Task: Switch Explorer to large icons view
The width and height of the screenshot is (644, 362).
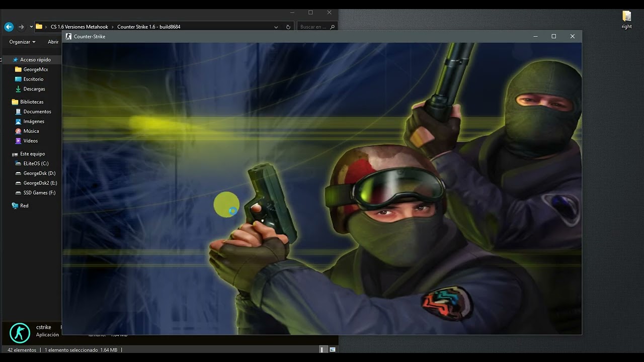Action: pos(333,349)
